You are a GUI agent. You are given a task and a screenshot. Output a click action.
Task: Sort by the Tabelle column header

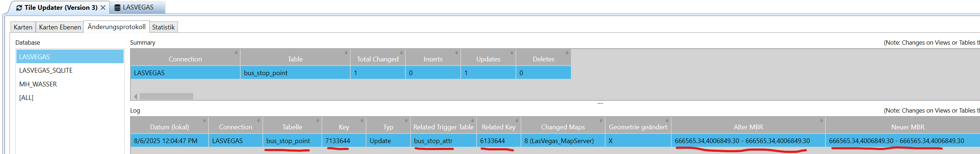(x=292, y=127)
